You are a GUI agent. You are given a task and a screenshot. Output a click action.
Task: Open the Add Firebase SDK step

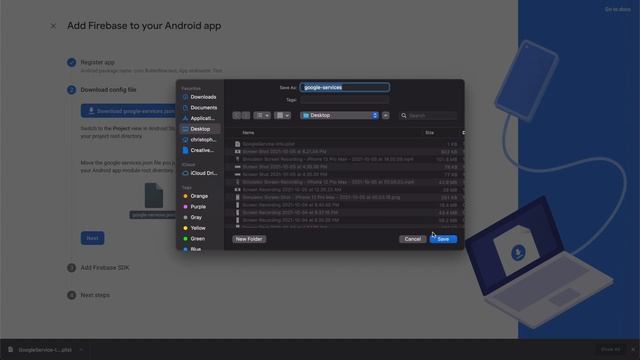(104, 268)
